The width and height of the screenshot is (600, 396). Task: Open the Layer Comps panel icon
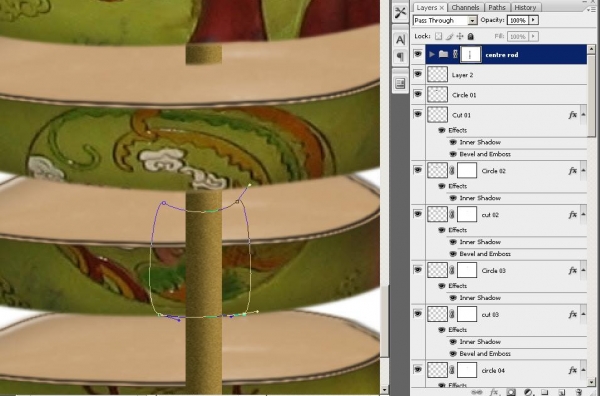tap(400, 83)
